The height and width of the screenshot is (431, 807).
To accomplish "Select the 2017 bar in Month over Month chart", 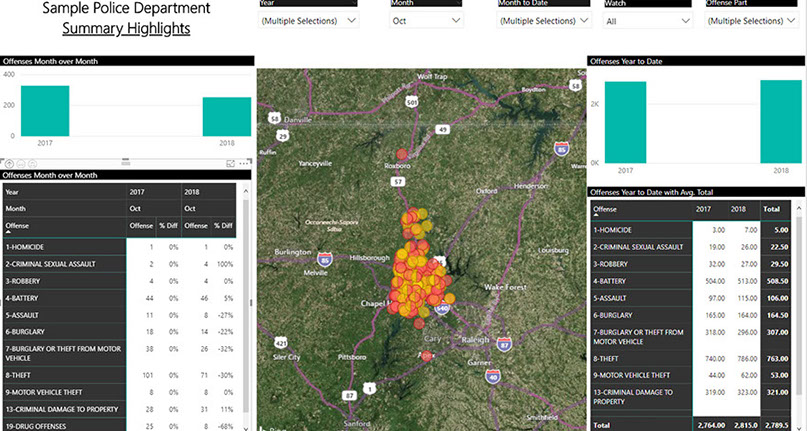I will pos(45,111).
